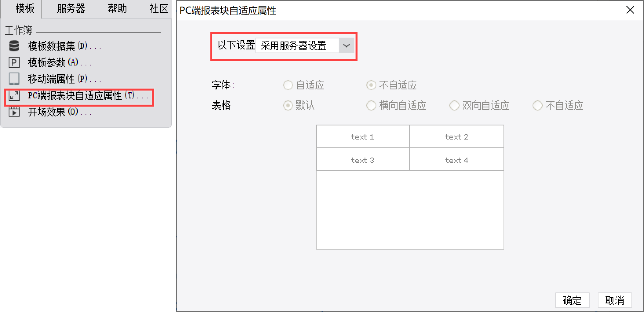Select 不自适应 radio for 表格

pos(538,105)
